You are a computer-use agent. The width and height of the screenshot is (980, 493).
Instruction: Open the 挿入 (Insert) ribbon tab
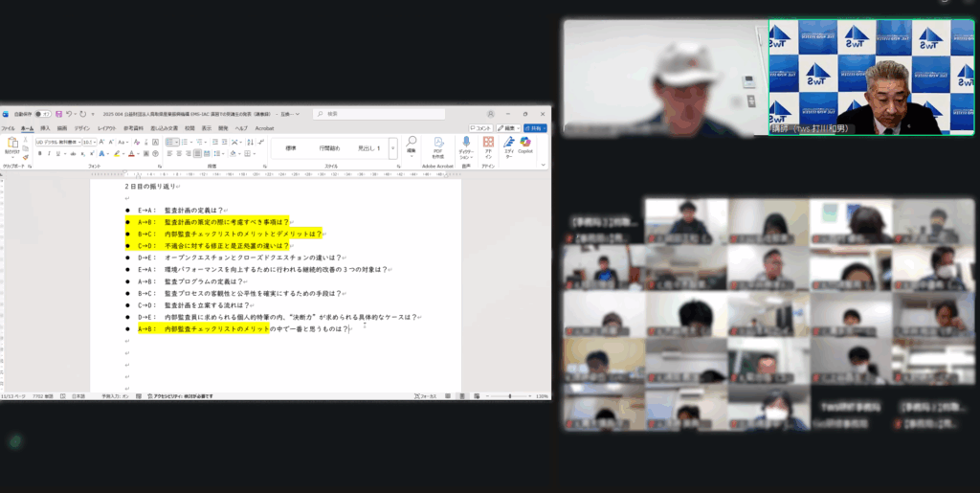click(45, 127)
